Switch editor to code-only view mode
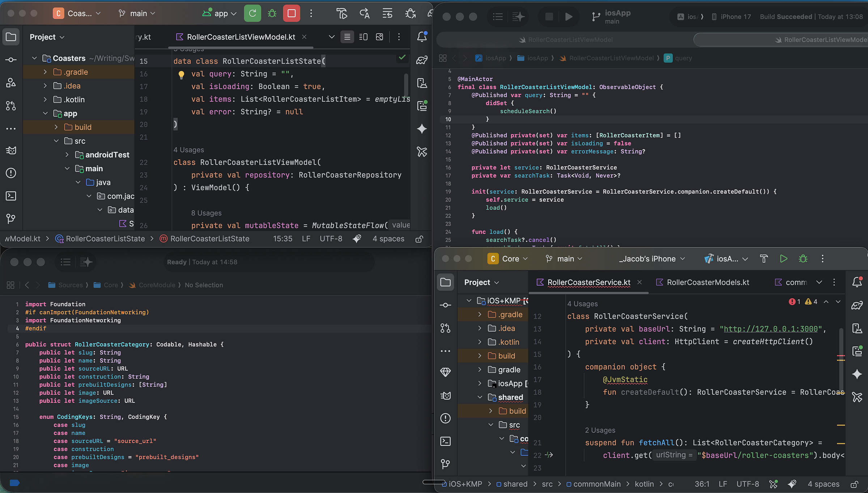 click(x=347, y=37)
